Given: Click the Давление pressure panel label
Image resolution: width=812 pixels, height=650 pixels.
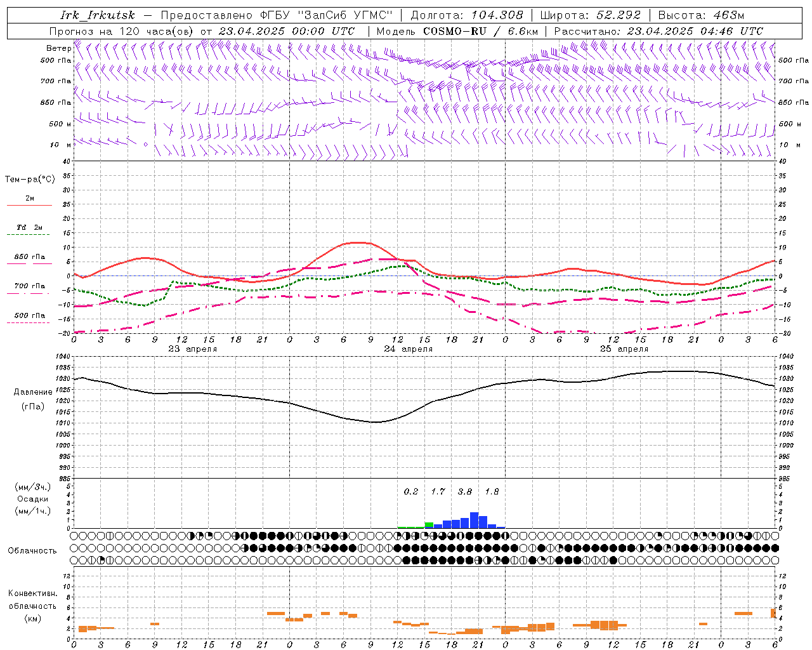Looking at the screenshot, I should (x=33, y=392).
